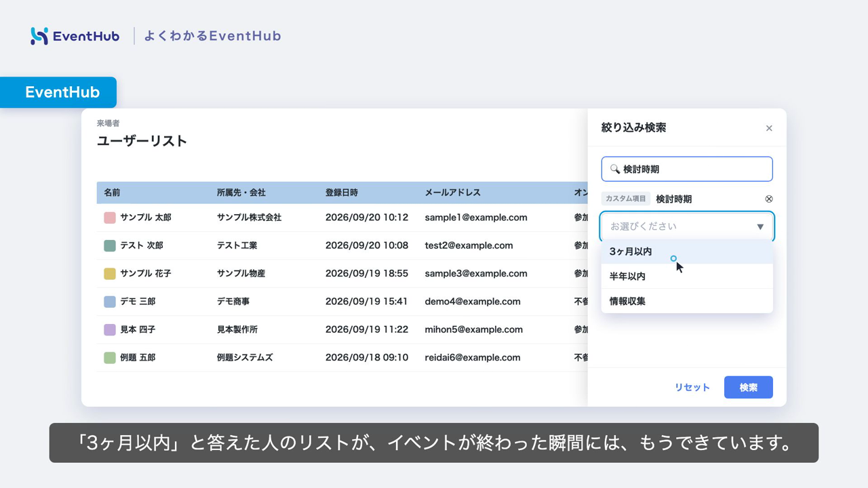Click the company 例題システムズ
Screen dimensions: 868x488
coord(245,357)
